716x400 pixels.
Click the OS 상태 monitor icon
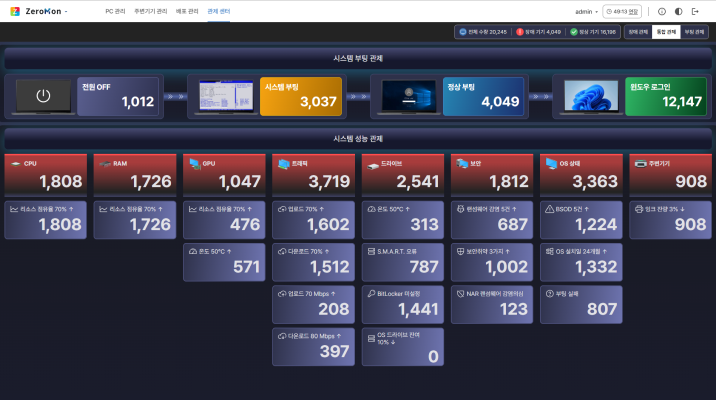551,163
